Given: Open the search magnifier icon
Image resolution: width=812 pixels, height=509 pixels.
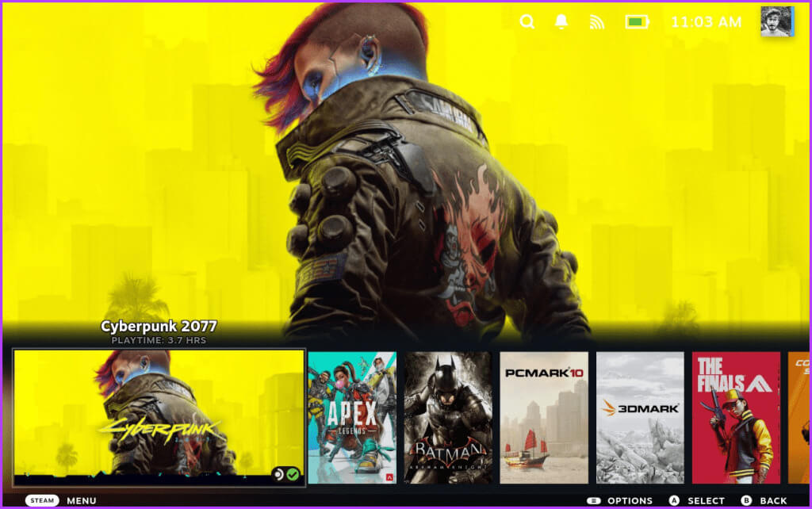Looking at the screenshot, I should 527,21.
